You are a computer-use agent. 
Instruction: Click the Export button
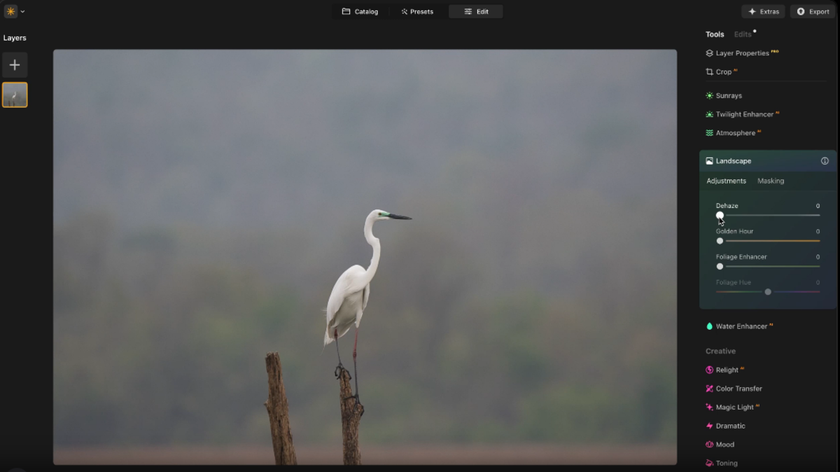pos(813,11)
